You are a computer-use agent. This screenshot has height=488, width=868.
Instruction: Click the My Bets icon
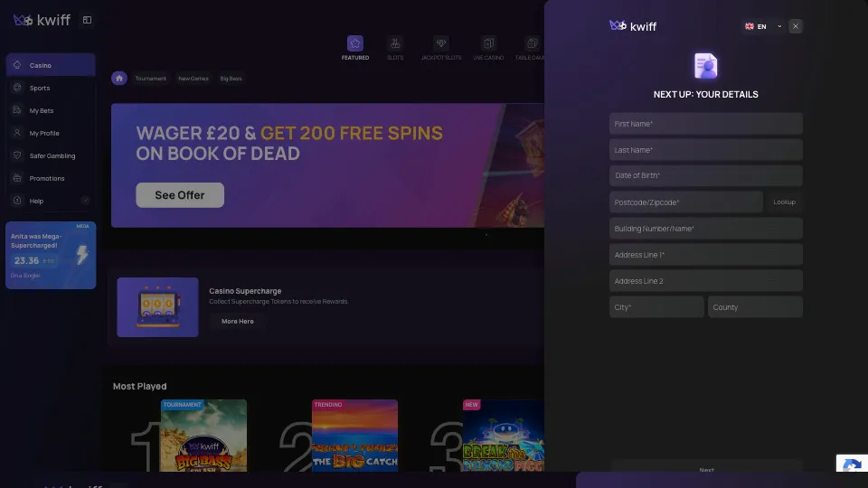17,110
